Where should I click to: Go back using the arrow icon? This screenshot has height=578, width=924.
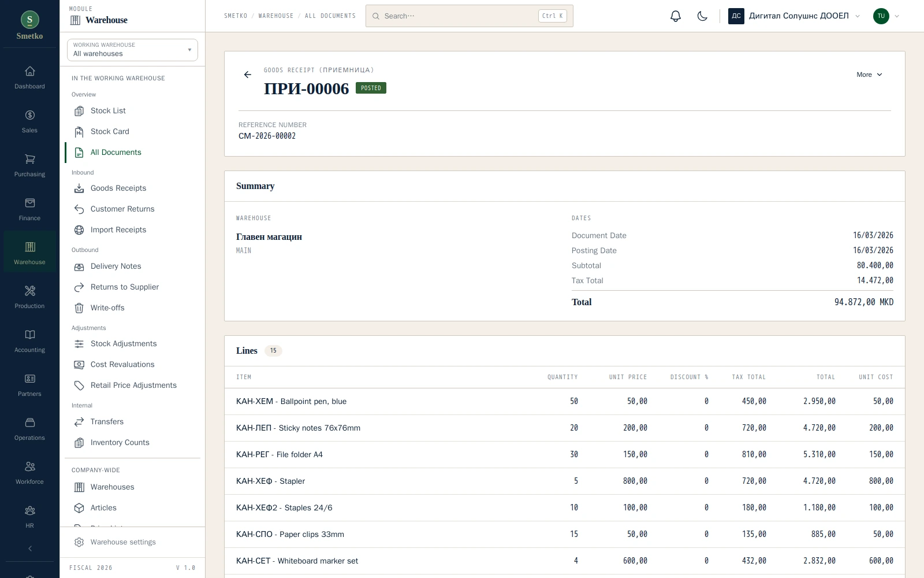(x=248, y=75)
